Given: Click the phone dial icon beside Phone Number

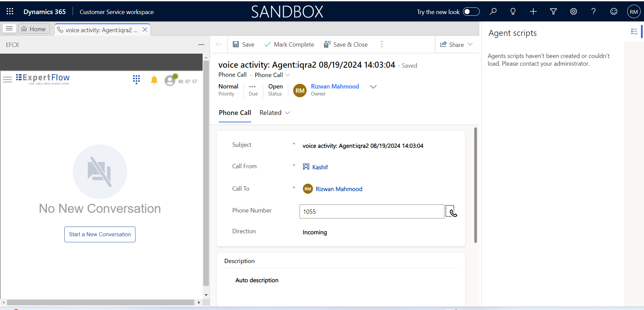Looking at the screenshot, I should point(451,211).
